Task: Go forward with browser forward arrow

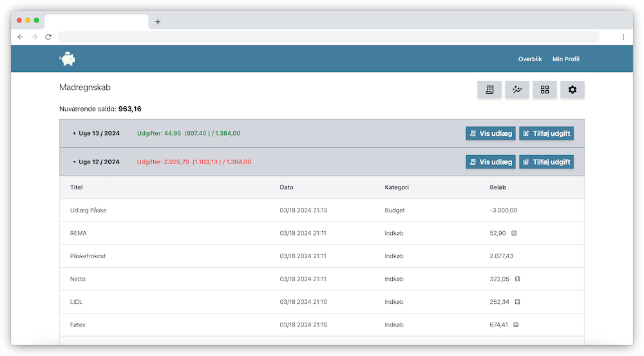Action: (x=35, y=37)
